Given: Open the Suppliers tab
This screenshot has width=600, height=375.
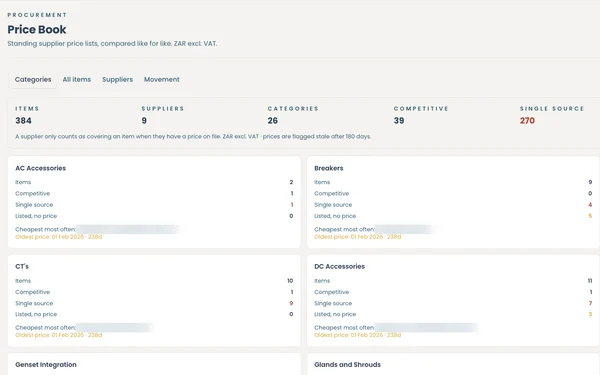Looking at the screenshot, I should tap(117, 80).
